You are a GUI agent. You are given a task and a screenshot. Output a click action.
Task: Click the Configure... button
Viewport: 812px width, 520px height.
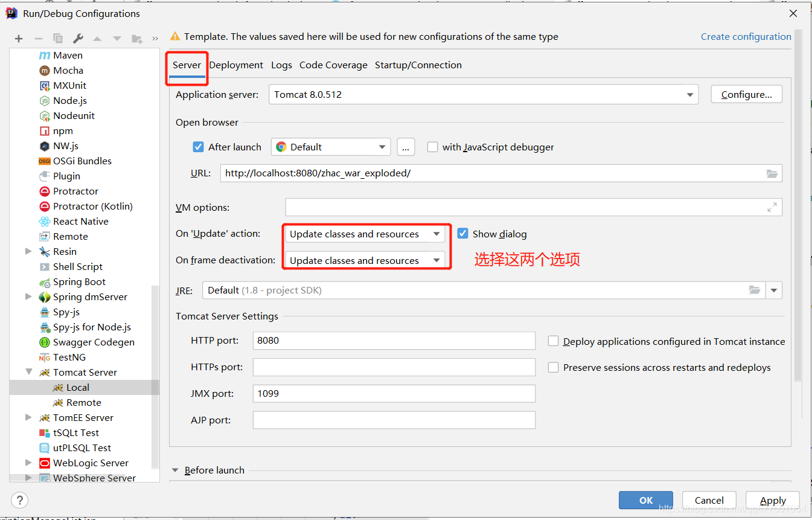[747, 94]
